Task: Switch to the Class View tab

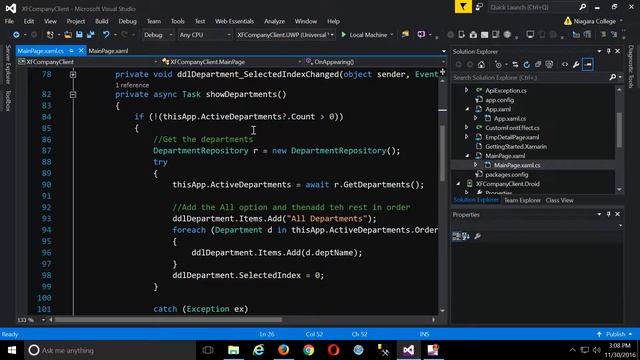Action: click(x=559, y=200)
